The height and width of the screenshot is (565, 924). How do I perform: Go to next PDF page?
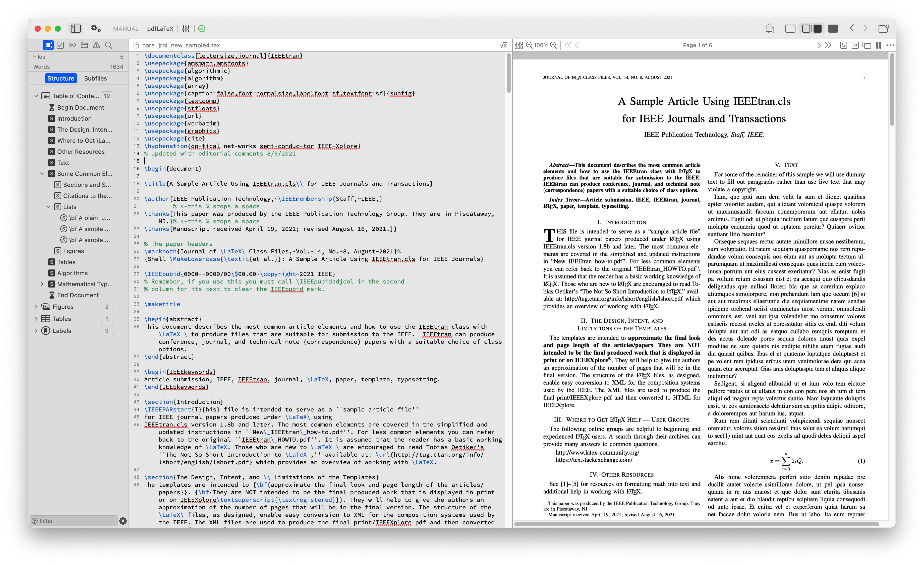[x=819, y=45]
